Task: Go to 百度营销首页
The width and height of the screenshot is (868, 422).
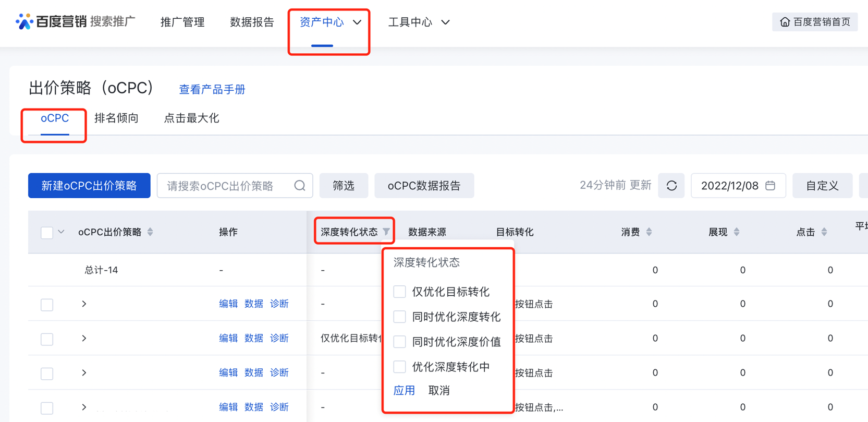Action: tap(815, 22)
